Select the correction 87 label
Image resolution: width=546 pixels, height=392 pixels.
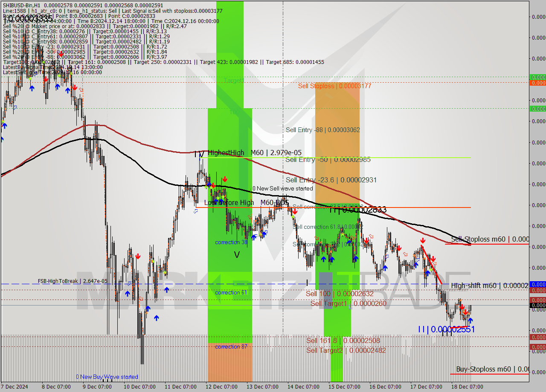click(x=231, y=346)
